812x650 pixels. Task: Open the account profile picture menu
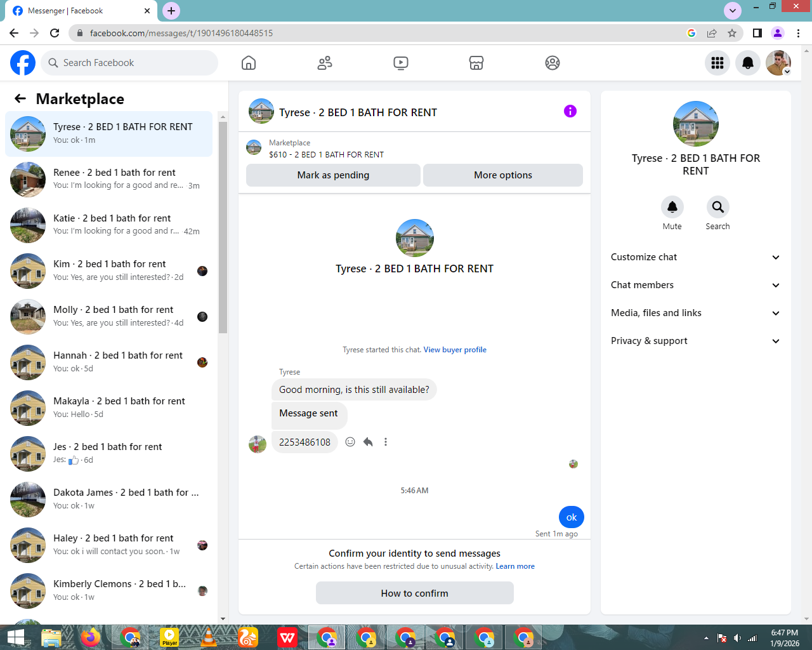coord(778,63)
